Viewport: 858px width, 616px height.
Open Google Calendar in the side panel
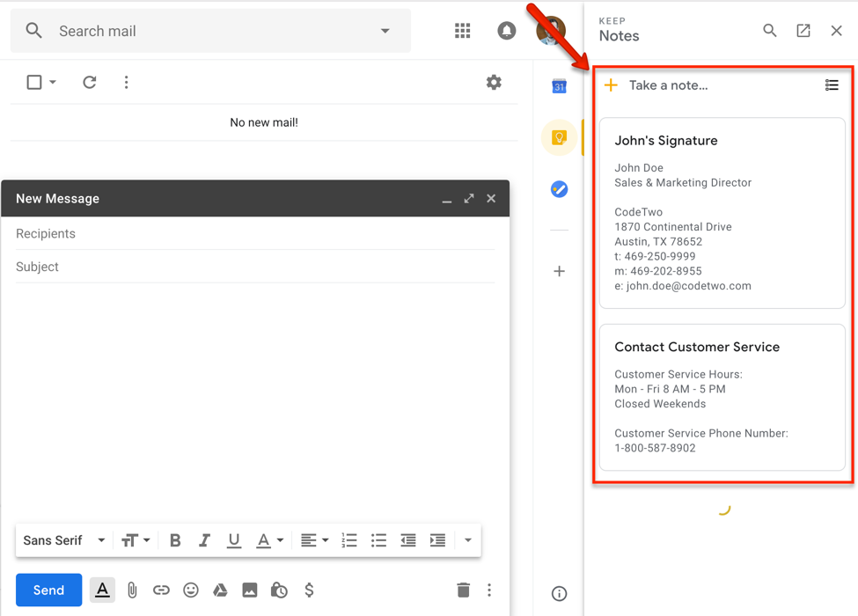pos(559,86)
